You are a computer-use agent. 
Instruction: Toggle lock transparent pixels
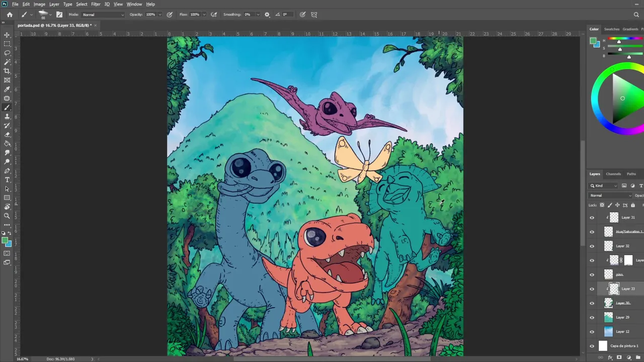point(602,205)
